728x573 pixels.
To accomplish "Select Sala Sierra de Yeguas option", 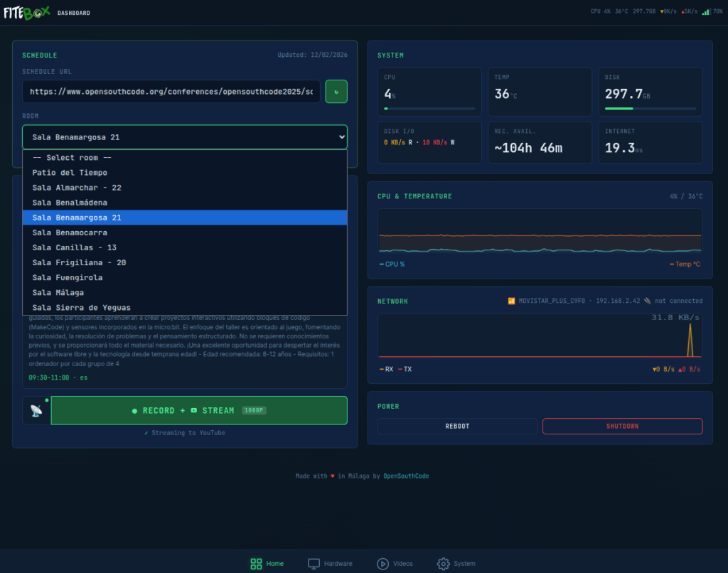I will 81,307.
